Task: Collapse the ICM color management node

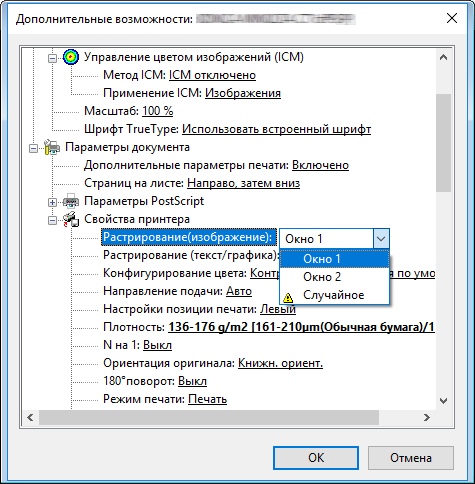Action: coord(52,59)
